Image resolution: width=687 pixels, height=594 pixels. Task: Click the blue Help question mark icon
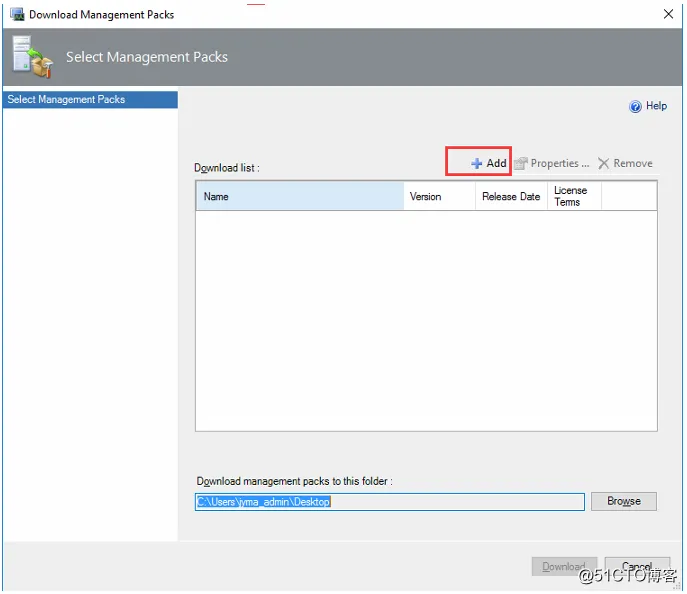coord(635,106)
